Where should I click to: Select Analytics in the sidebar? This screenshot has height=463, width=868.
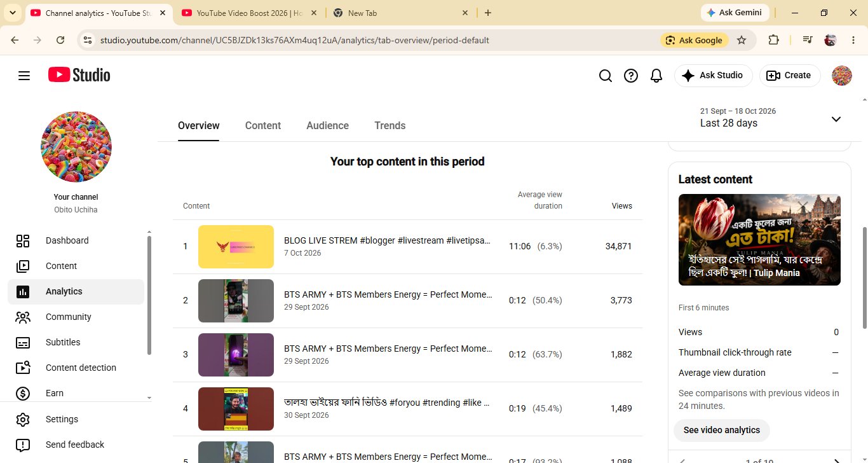[76, 291]
